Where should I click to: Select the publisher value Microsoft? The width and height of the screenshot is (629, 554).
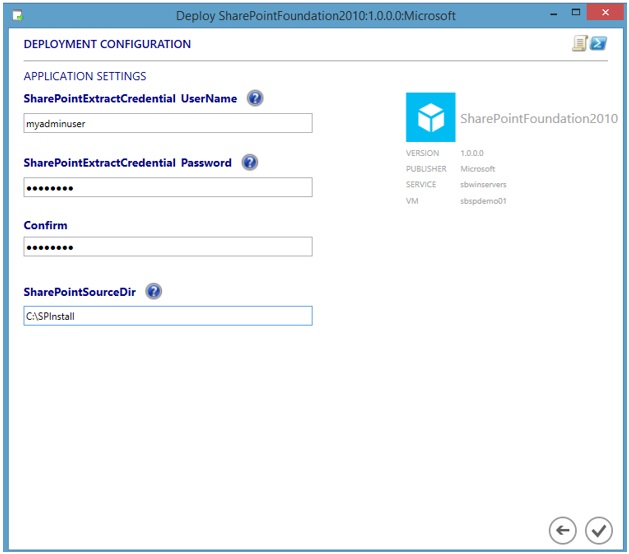pyautogui.click(x=477, y=169)
